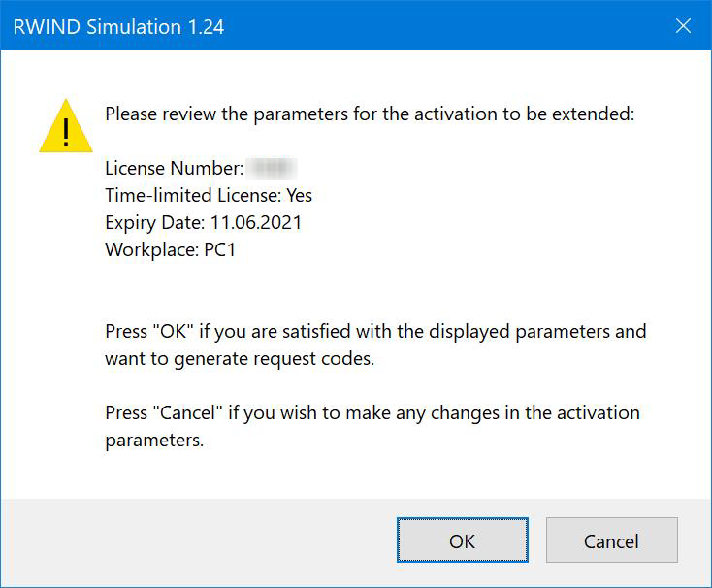
Task: Click the Press "Cancel" instruction paragraph
Action: (372, 426)
